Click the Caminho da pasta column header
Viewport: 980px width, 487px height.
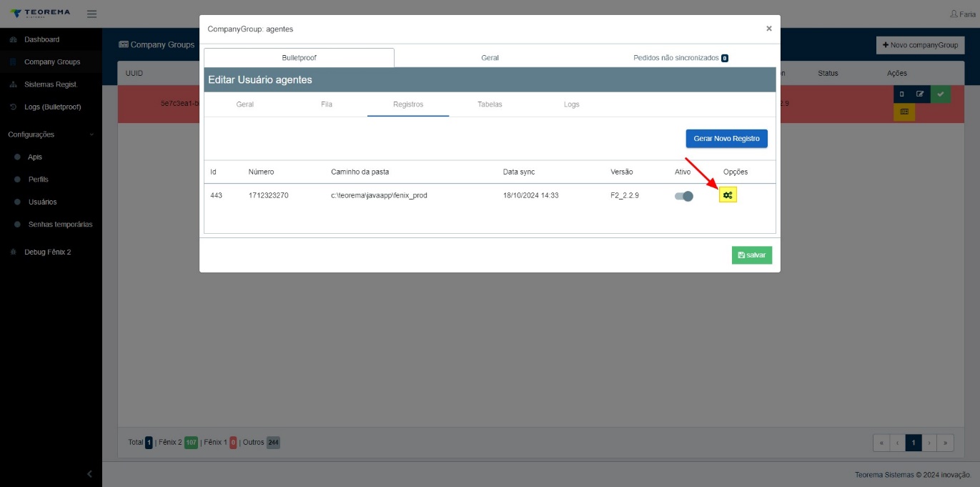point(360,172)
